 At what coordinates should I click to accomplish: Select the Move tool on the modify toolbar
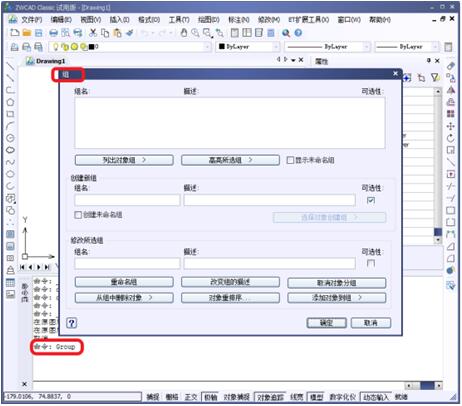(451, 126)
